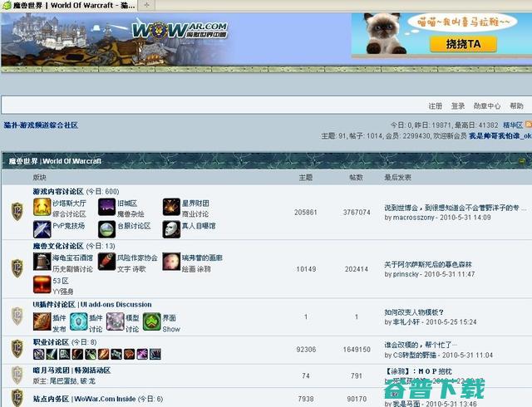
Task: Open the 精华区 link
Action: (513, 125)
